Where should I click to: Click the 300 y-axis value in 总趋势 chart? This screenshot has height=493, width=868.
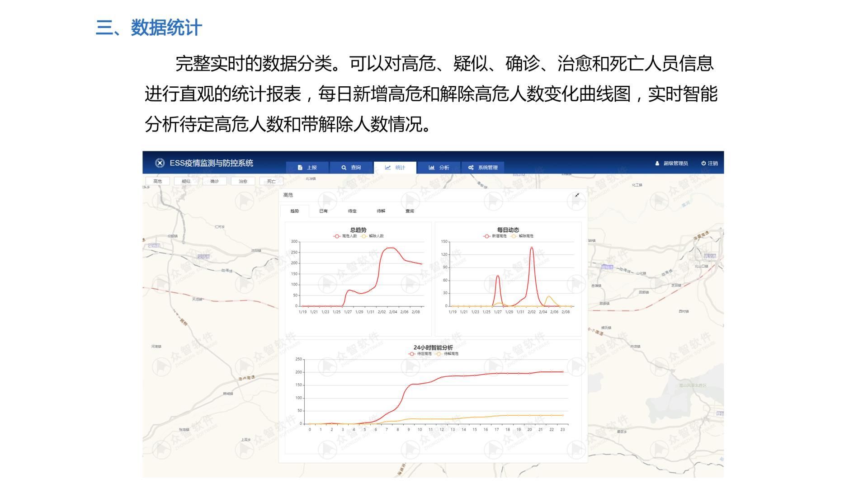(x=294, y=242)
